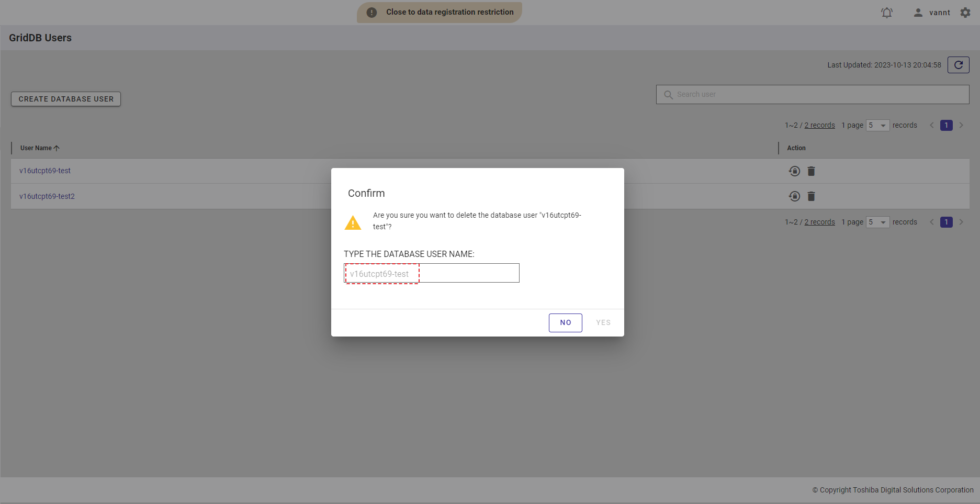Open the top records-per-page dropdown
The height and width of the screenshot is (504, 980).
click(877, 126)
